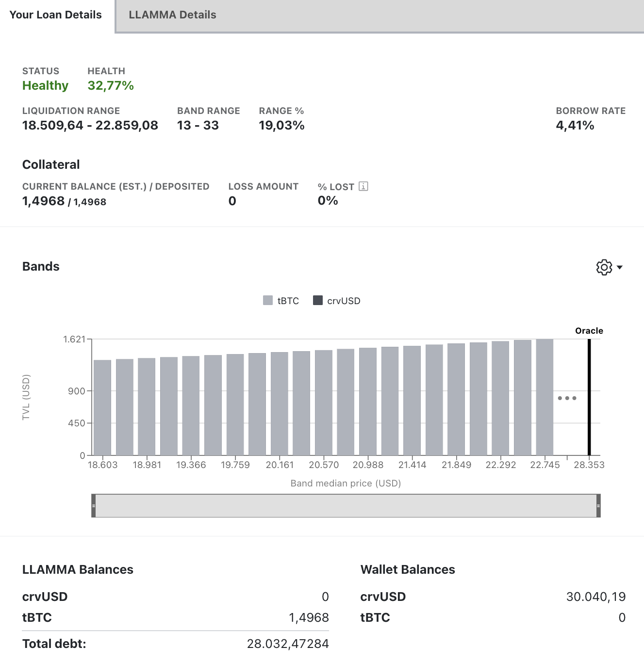Screen dimensions: 644x663
Task: Open the Bands chart settings gear
Action: 604,267
